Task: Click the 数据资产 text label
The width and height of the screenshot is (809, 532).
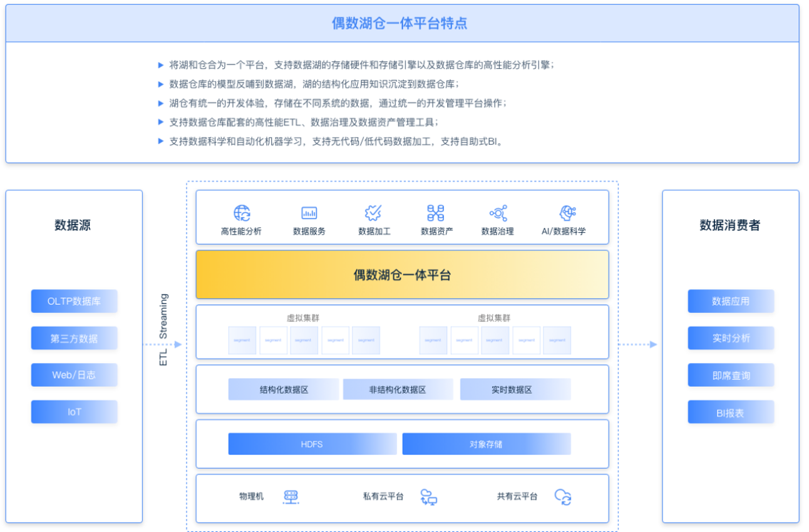Action: 437,231
